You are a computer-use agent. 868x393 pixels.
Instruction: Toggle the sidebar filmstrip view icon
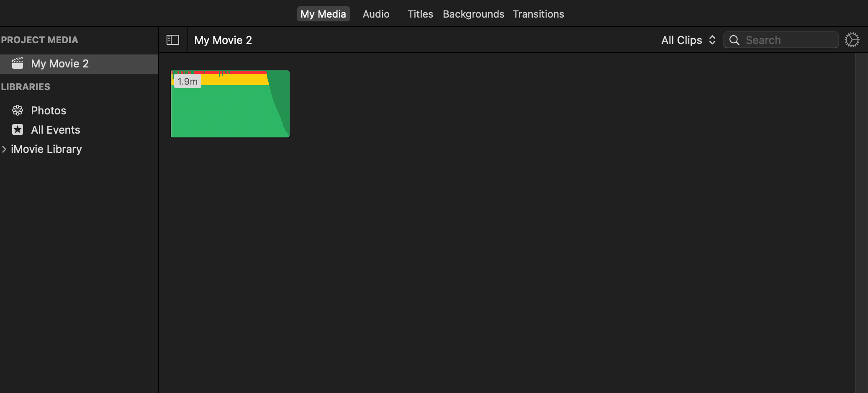coord(172,39)
